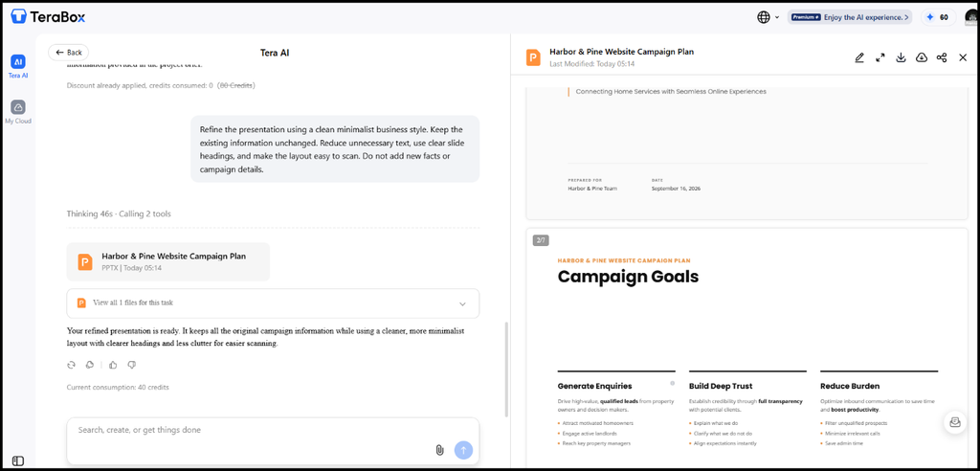Image resolution: width=980 pixels, height=471 pixels.
Task: Attach a file with the paperclip icon
Action: tap(439, 450)
